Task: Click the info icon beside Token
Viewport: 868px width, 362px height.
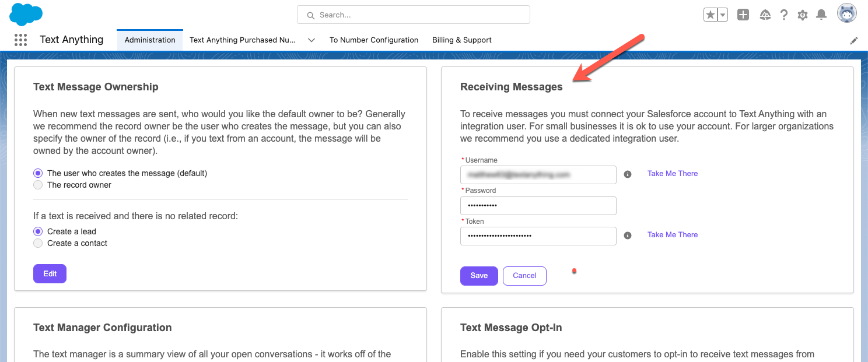Action: [628, 236]
